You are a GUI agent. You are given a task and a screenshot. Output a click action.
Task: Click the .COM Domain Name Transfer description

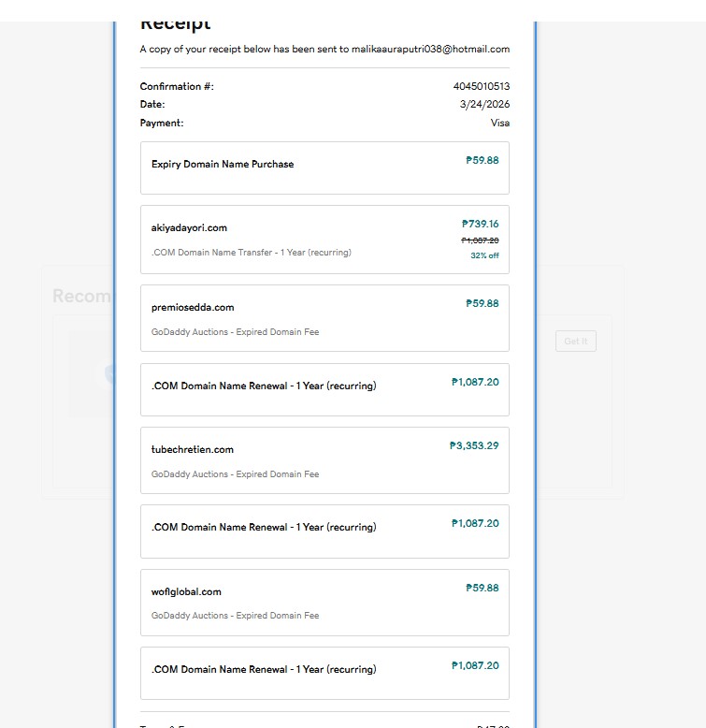pos(252,253)
